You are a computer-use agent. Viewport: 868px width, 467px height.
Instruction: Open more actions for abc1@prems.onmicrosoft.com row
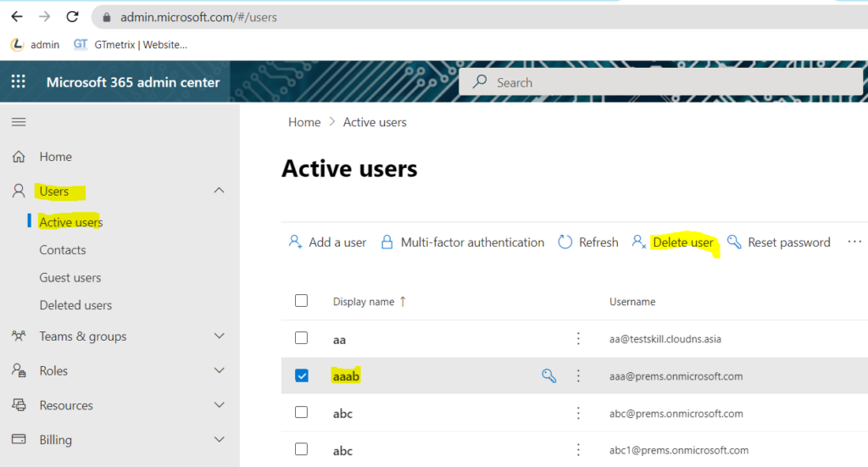[578, 450]
